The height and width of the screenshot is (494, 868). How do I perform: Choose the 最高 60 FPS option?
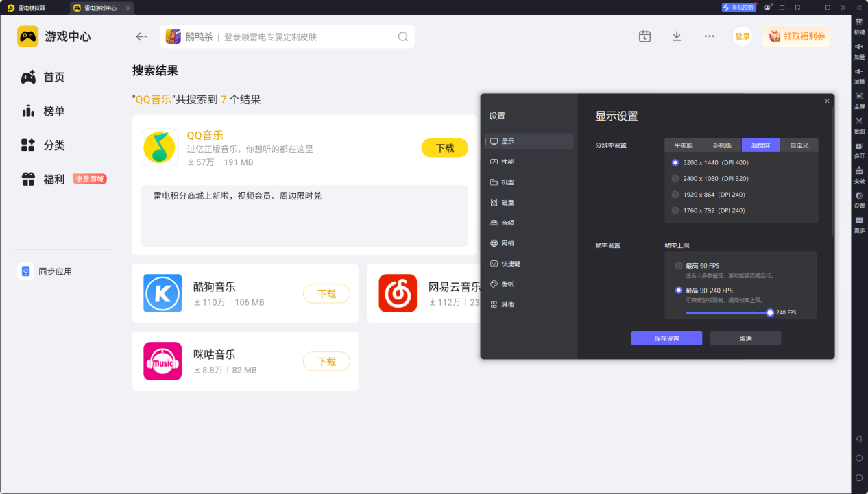tap(679, 266)
